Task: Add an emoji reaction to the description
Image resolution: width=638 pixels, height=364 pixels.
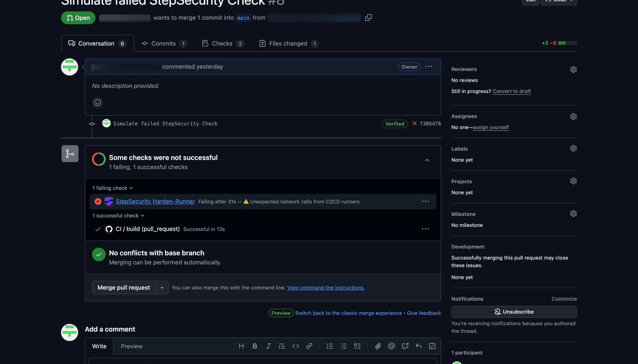Action: coord(98,103)
